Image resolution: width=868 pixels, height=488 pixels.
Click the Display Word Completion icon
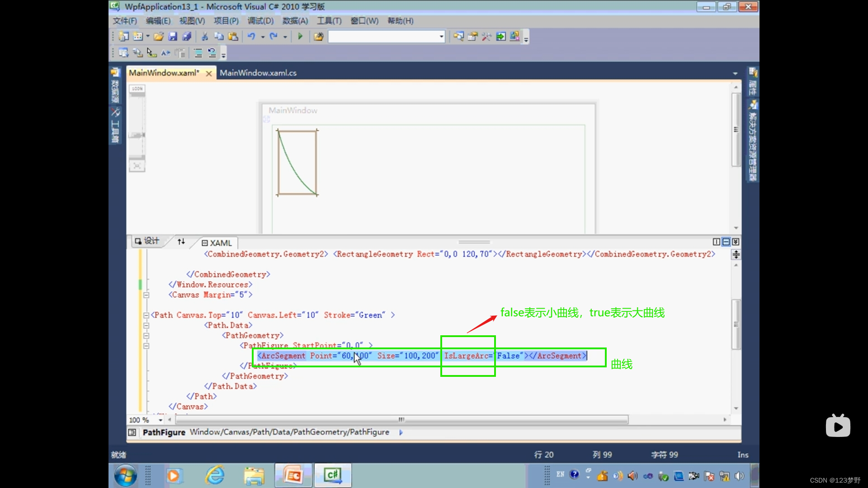coord(165,53)
